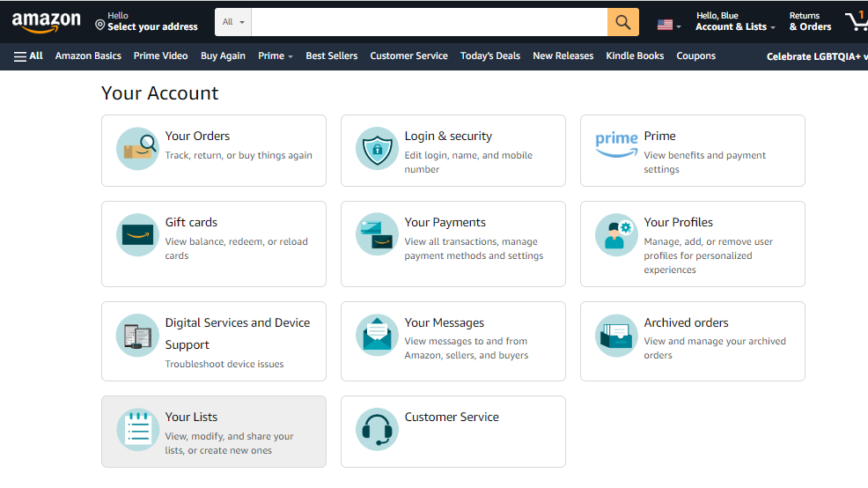The width and height of the screenshot is (868, 488).
Task: Click into the search text field
Action: (x=429, y=22)
